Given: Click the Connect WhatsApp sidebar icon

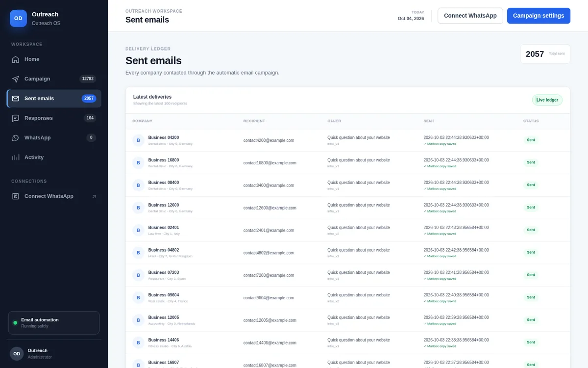Looking at the screenshot, I should 16,196.
